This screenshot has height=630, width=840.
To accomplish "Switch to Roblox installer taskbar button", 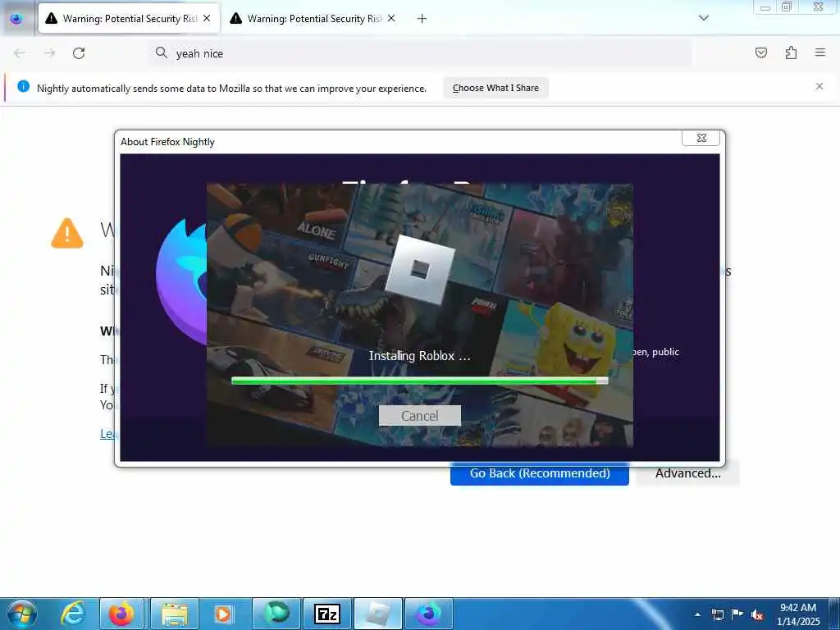I will (378, 614).
